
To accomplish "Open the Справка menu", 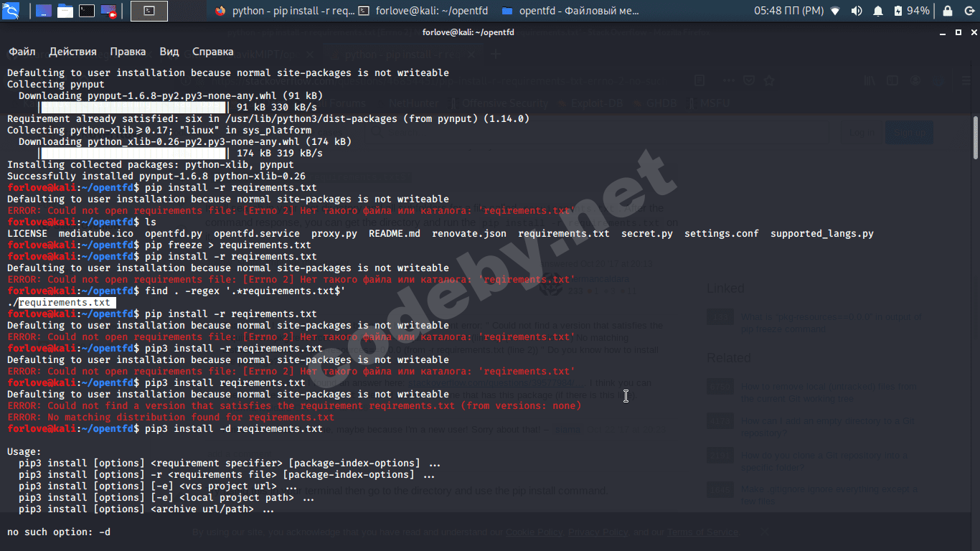I will 213,52.
